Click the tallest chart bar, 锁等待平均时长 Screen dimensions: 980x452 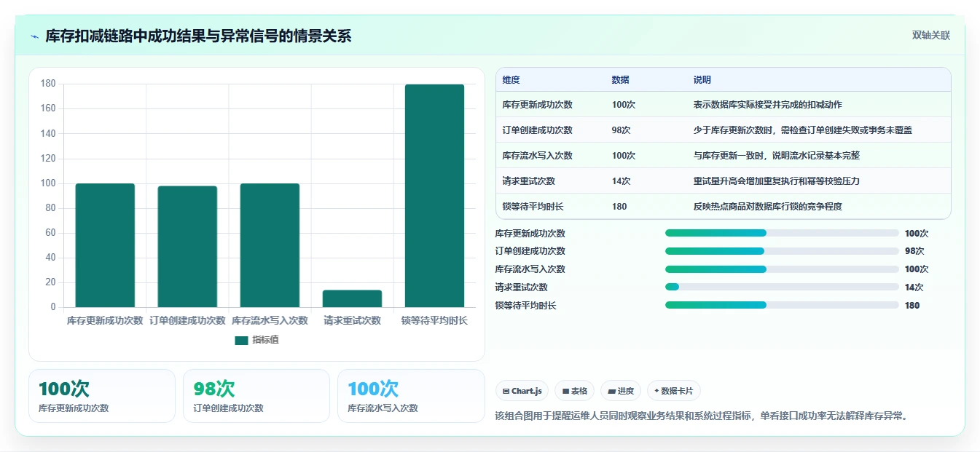point(434,196)
